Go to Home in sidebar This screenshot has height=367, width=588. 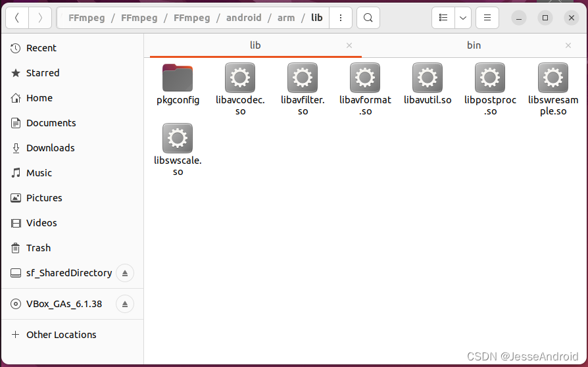72,98
